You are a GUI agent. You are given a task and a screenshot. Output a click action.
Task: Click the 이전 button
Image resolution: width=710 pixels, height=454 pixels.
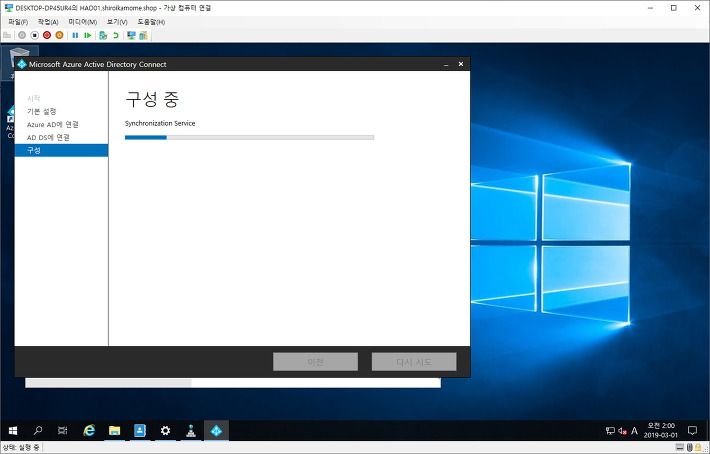pos(315,362)
